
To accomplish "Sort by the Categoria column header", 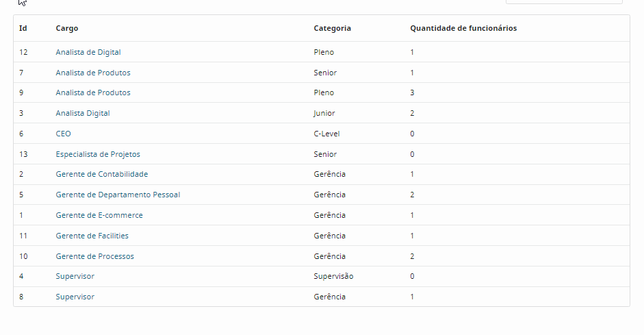I will pos(333,28).
